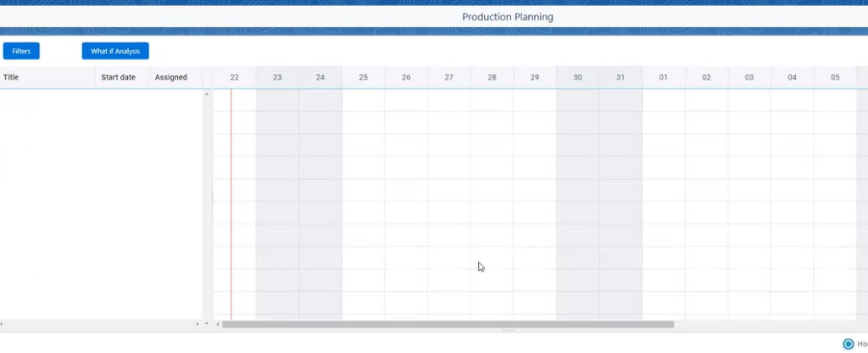Viewport: 868px width, 353px height.
Task: Sort by the Title column header
Action: click(47, 77)
